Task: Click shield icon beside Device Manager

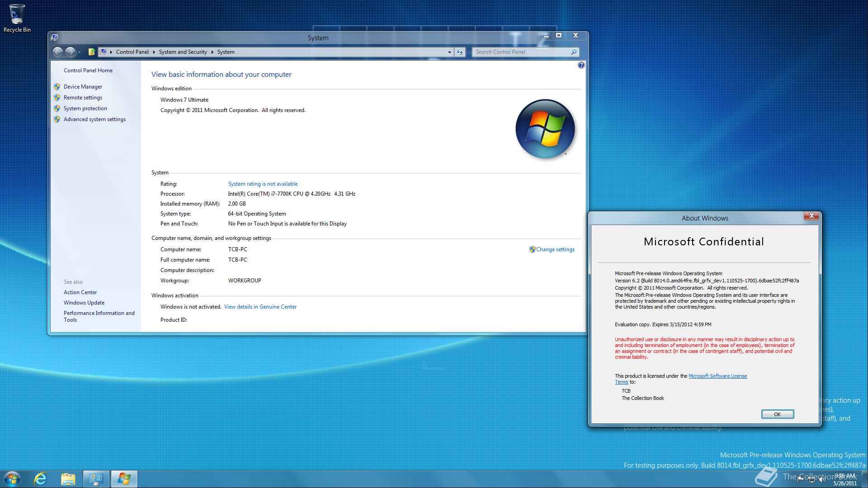Action: (57, 87)
